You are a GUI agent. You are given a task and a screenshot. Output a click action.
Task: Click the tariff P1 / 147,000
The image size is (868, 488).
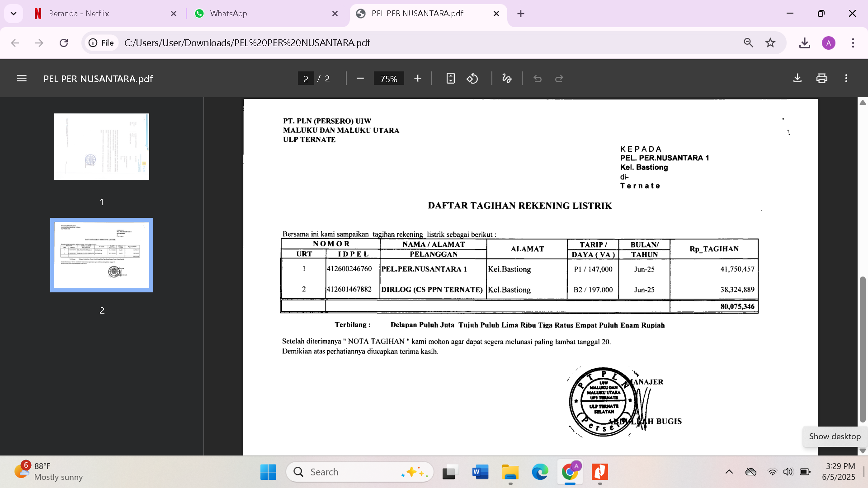click(593, 269)
